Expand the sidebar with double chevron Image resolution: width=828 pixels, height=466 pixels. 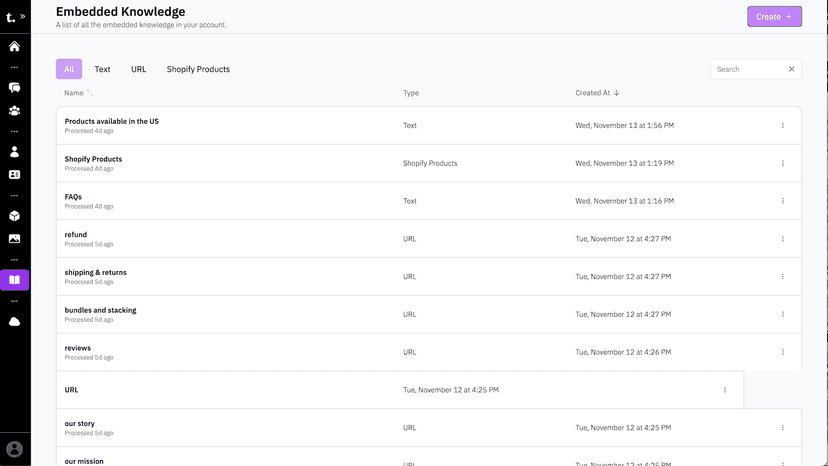click(23, 17)
